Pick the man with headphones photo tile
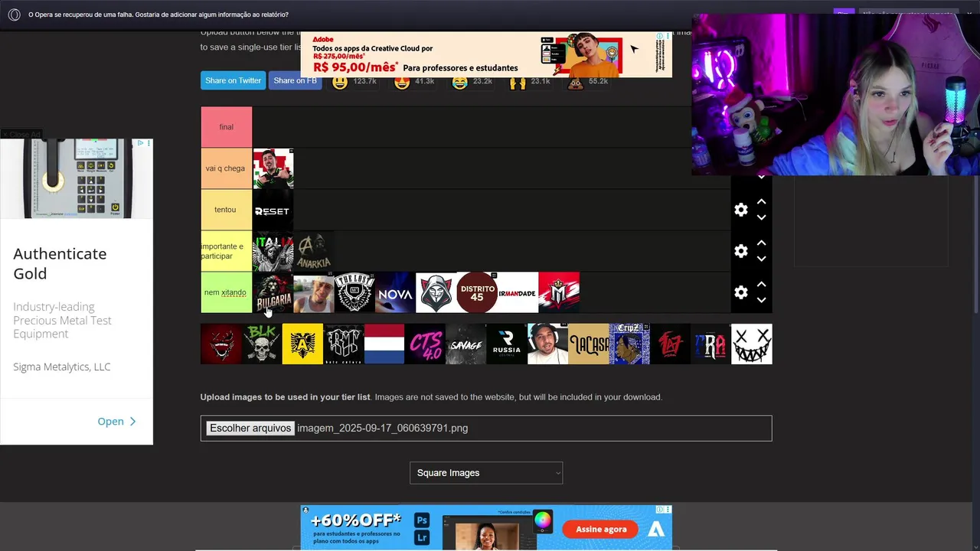Screen dimensions: 980x551 click(547, 344)
